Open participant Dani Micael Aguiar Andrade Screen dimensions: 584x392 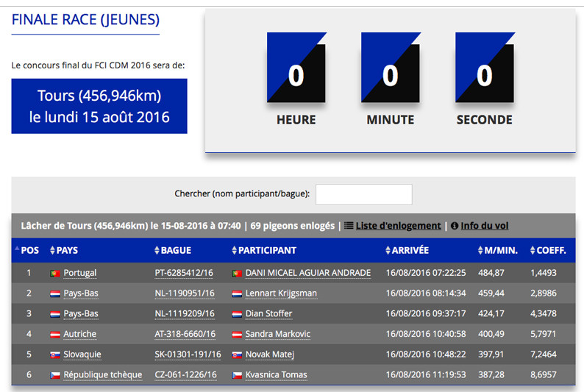[307, 273]
